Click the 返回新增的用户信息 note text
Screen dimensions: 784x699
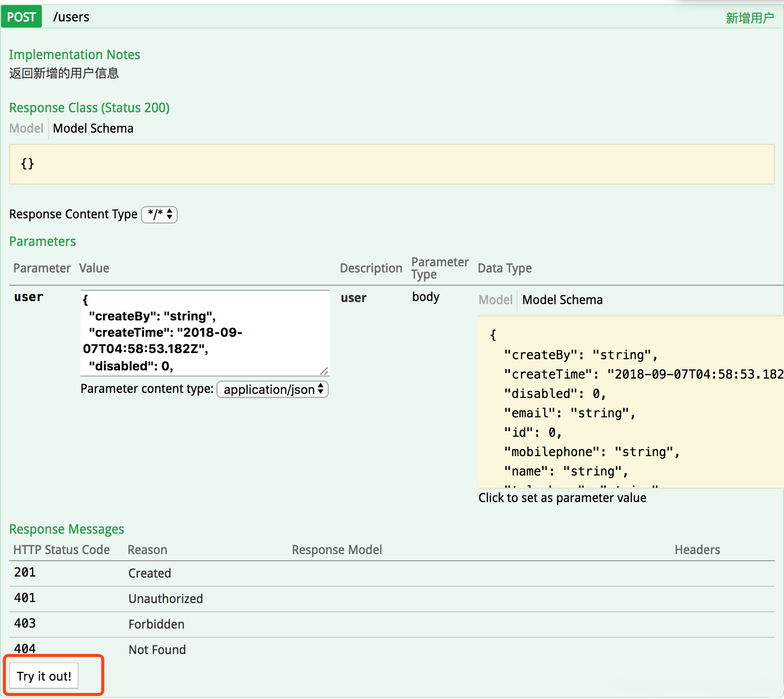click(x=64, y=73)
